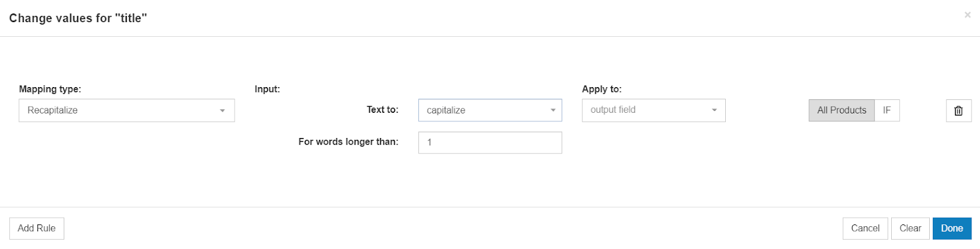Click the Change values for title heading
This screenshot has height=249, width=980.
[x=78, y=18]
